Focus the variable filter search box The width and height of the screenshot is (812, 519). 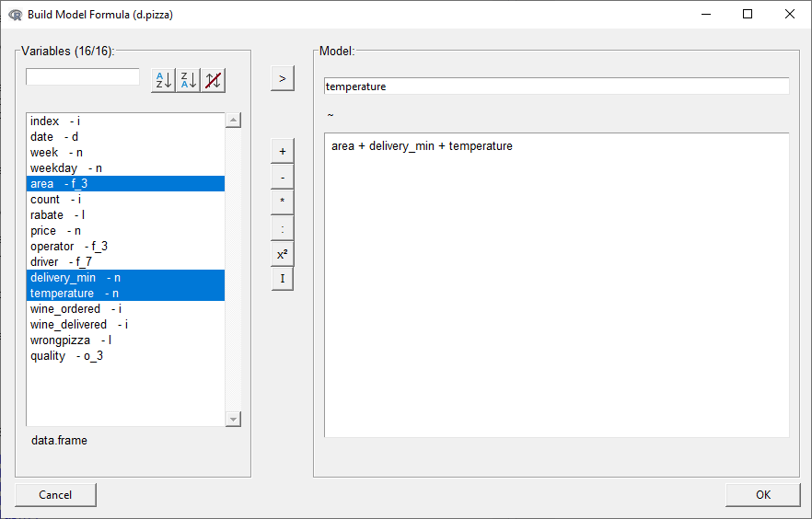83,77
